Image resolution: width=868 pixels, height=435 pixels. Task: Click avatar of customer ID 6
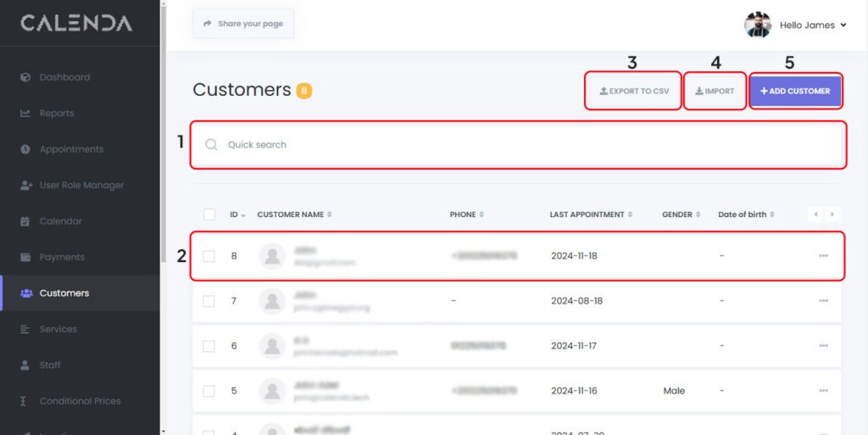pos(272,347)
